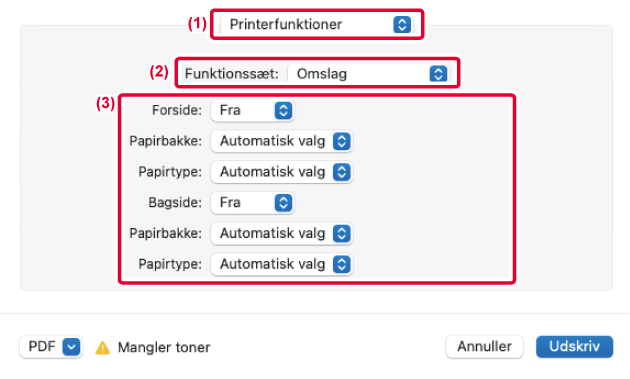Click the Mangler toner status text

pyautogui.click(x=164, y=348)
